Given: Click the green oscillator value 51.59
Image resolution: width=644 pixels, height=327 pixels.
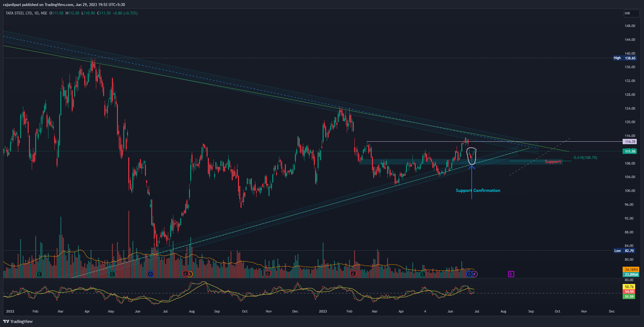Looking at the screenshot, I should point(629,297).
